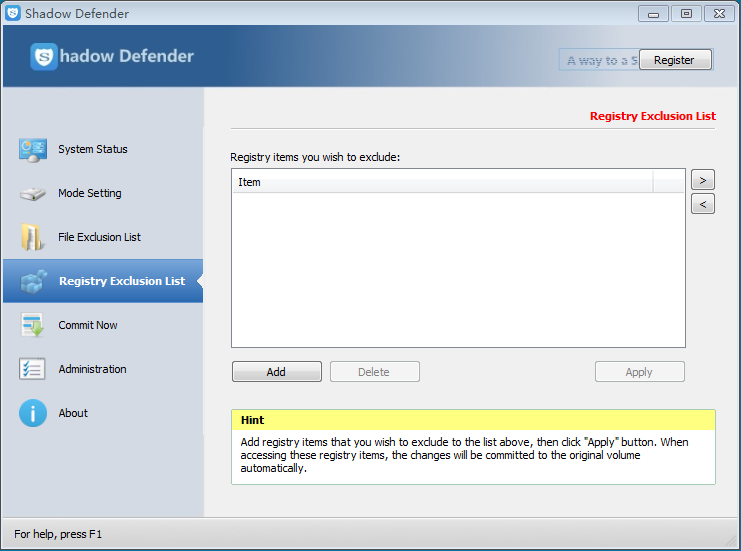741x551 pixels.
Task: Click the Mode Setting drive icon
Action: click(33, 194)
